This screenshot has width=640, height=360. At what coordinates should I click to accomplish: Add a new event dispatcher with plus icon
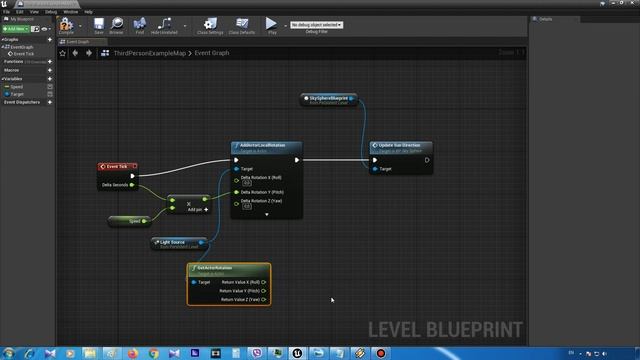(x=50, y=102)
